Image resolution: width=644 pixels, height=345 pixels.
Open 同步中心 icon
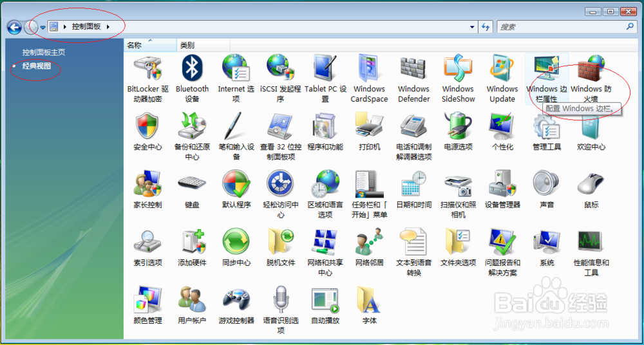tap(236, 242)
